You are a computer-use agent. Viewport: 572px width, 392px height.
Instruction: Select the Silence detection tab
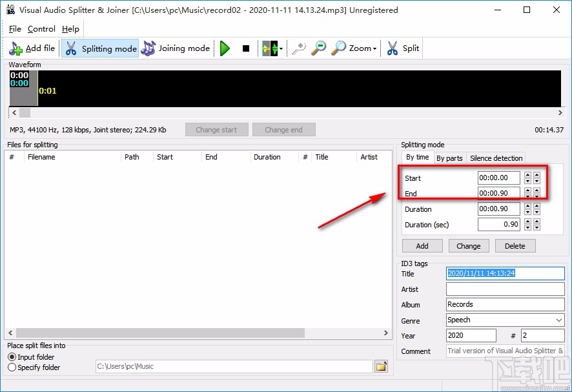point(496,158)
